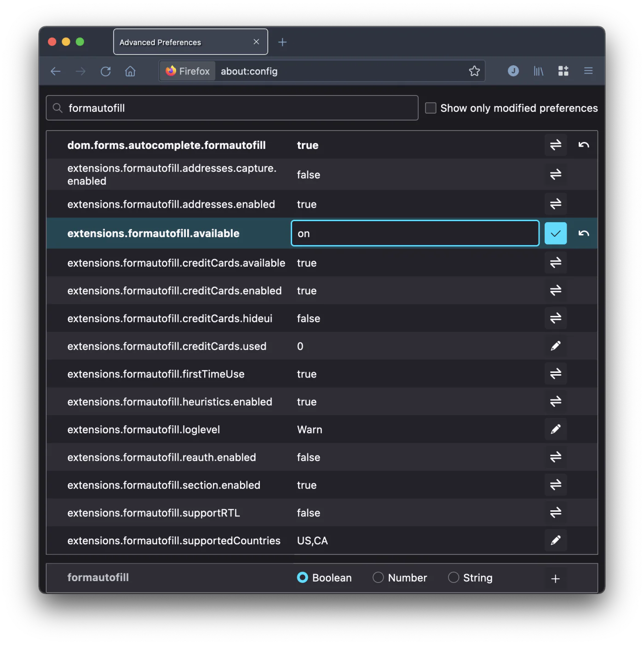Click extensions.formautofill.available name
644x645 pixels.
[x=153, y=234]
